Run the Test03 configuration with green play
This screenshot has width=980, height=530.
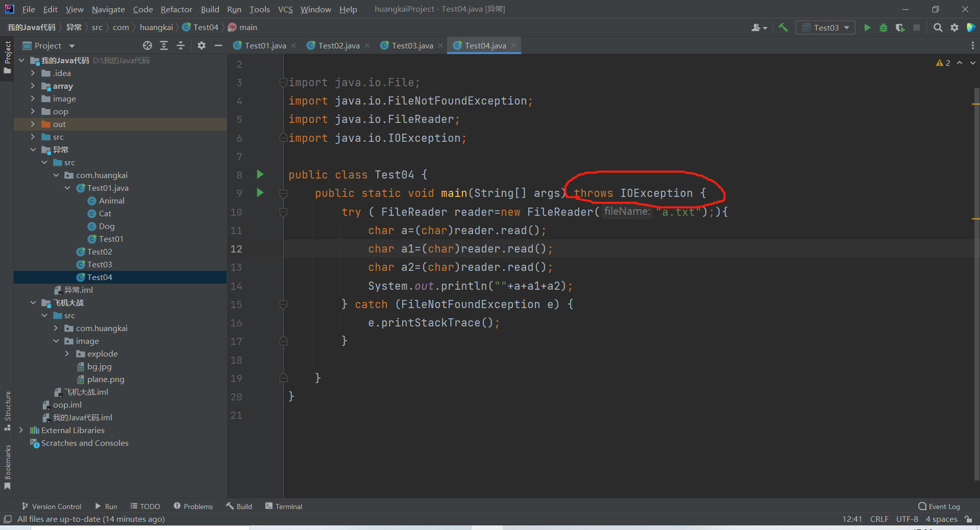click(867, 28)
